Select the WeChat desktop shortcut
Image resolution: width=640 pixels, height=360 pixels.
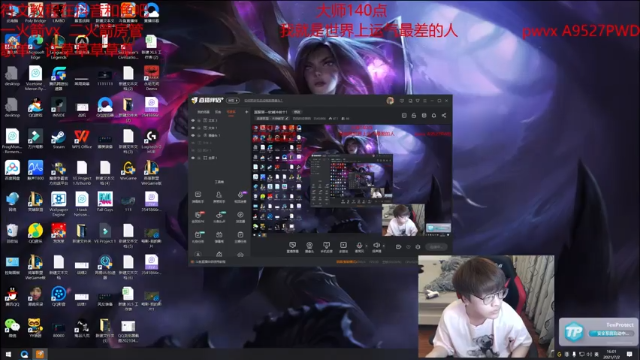pyautogui.click(x=12, y=327)
